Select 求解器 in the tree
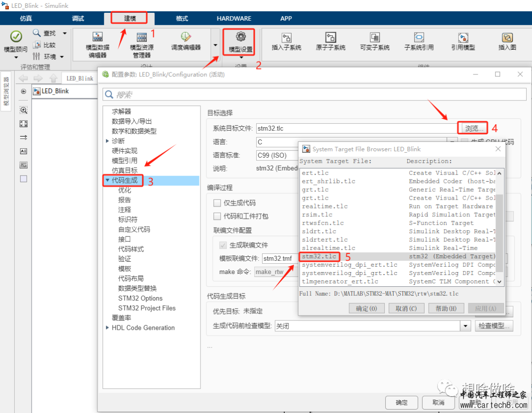 click(121, 111)
